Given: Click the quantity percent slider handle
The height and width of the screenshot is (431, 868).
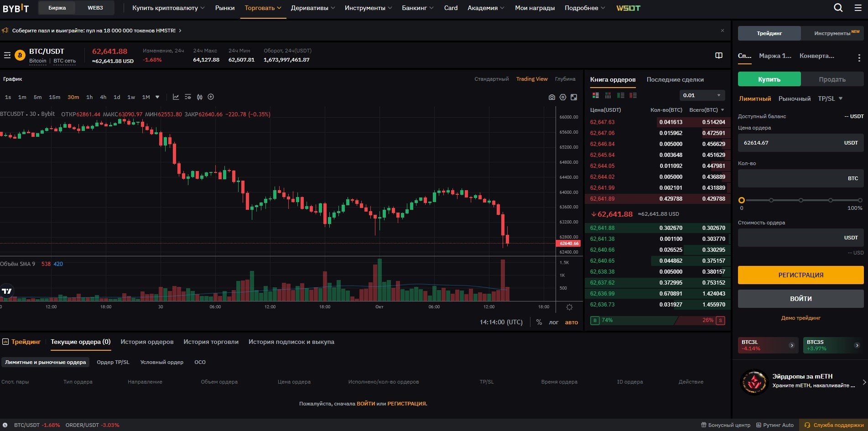Looking at the screenshot, I should [742, 200].
